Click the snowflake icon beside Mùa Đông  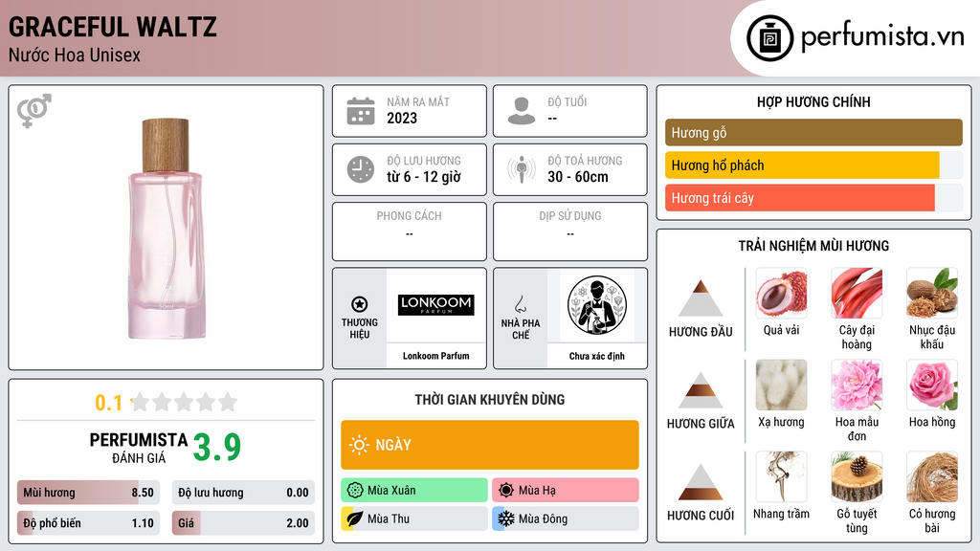(x=506, y=518)
